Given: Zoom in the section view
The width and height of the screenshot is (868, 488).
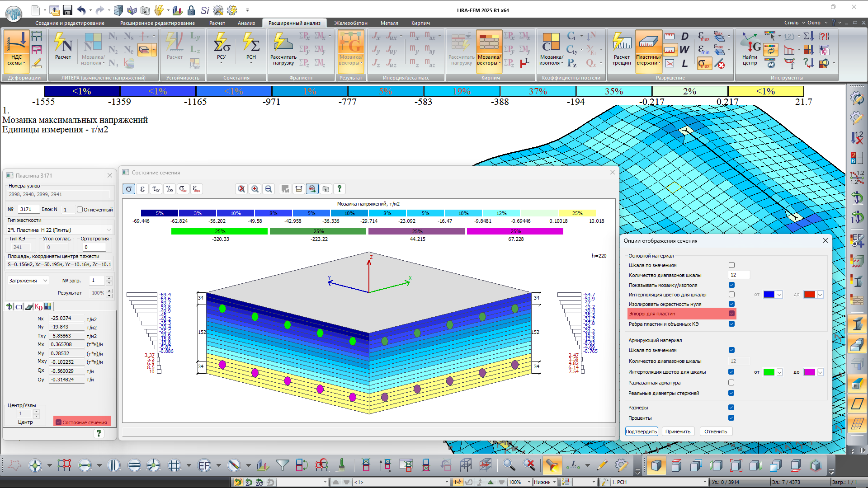Looking at the screenshot, I should pyautogui.click(x=255, y=189).
